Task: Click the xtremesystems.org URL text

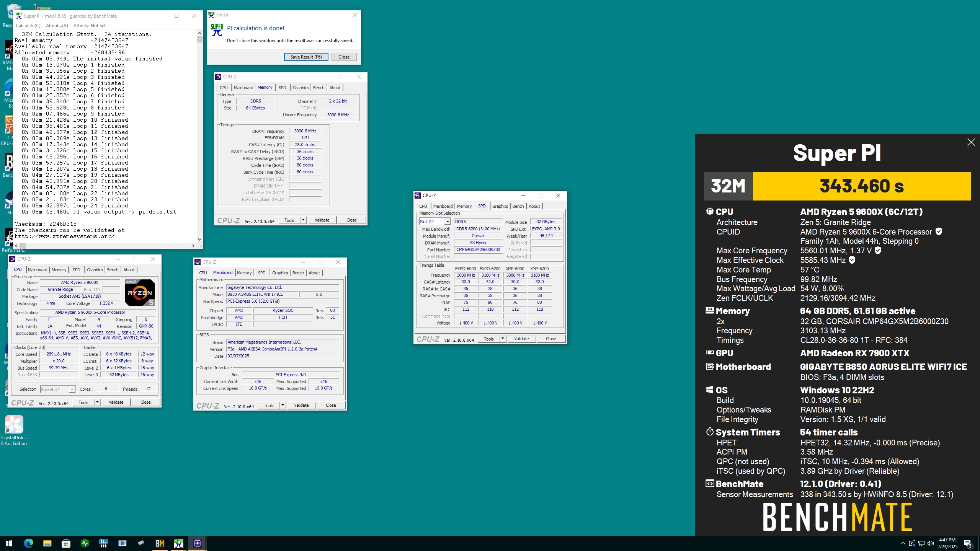Action: pos(65,236)
